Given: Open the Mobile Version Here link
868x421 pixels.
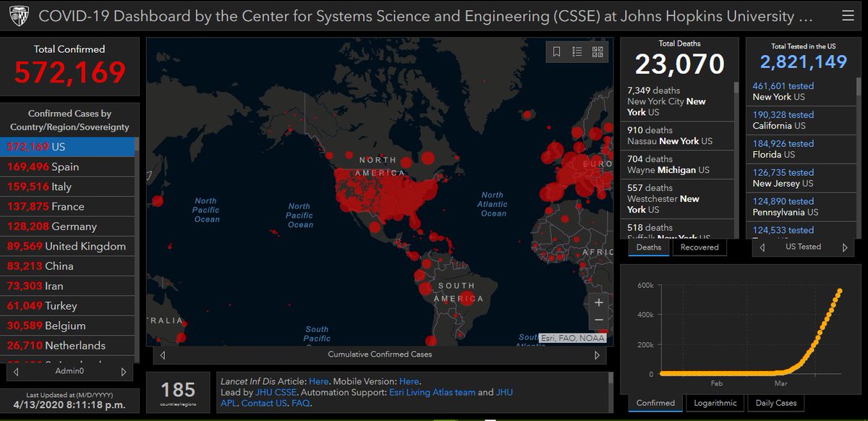Looking at the screenshot, I should pos(409,381).
